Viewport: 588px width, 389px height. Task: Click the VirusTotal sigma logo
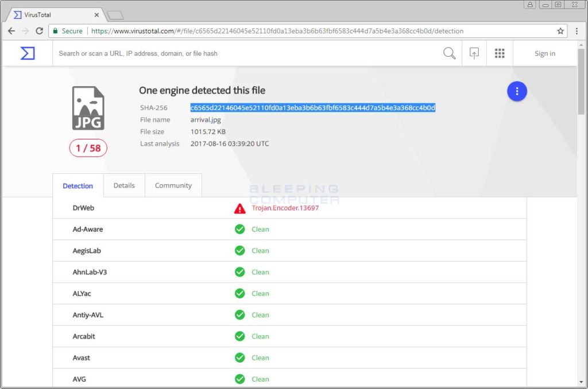coord(28,53)
